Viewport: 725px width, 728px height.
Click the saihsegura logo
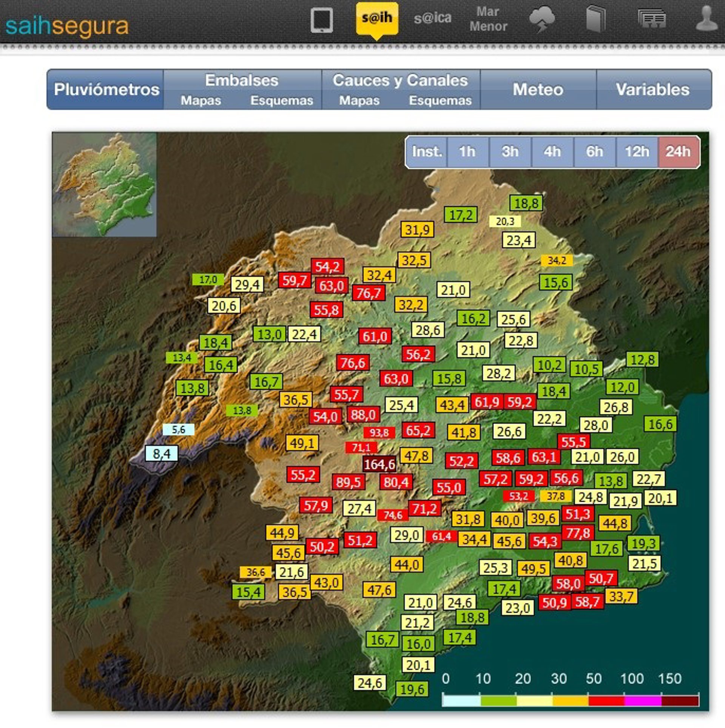[x=67, y=26]
